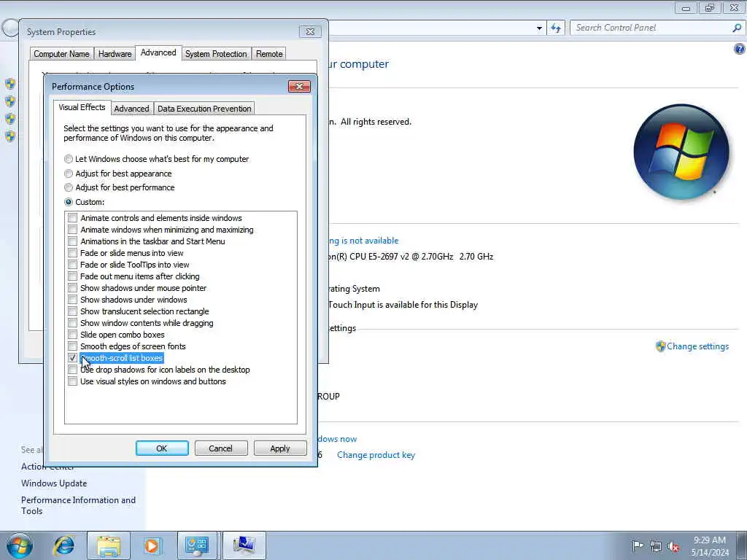
Task: Cancel the Performance Options dialog
Action: click(x=220, y=448)
